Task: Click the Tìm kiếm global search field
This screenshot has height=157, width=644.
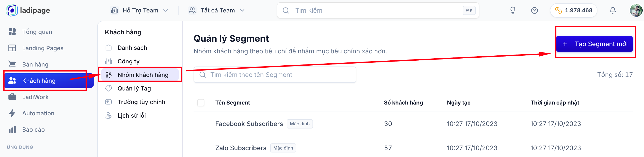Action: point(378,10)
